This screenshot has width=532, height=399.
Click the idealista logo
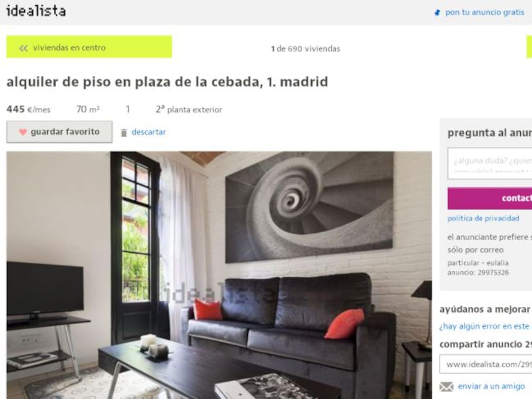[x=36, y=11]
